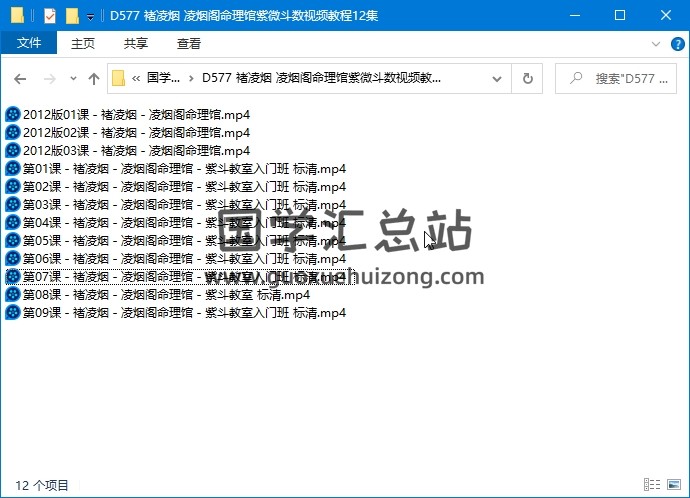Select file 第08课 紫斗教室 标清.mp4

pyautogui.click(x=166, y=295)
